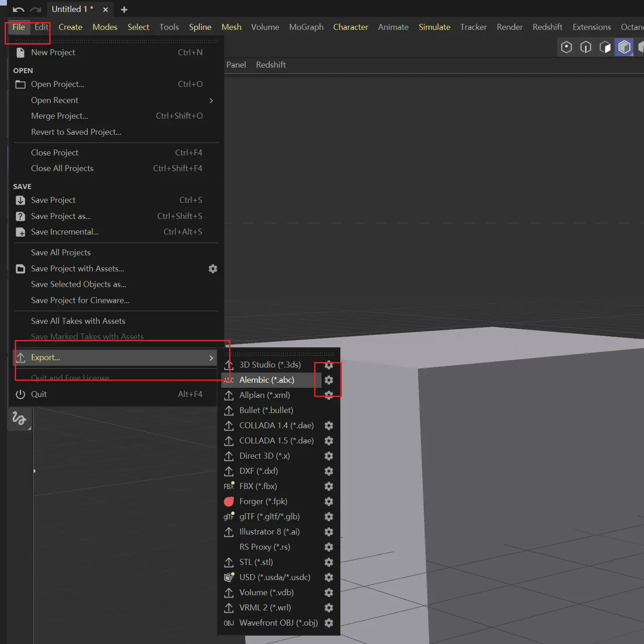Open settings gear for COLLADA 1.5 export
Viewport: 644px width, 644px height.
click(x=329, y=441)
